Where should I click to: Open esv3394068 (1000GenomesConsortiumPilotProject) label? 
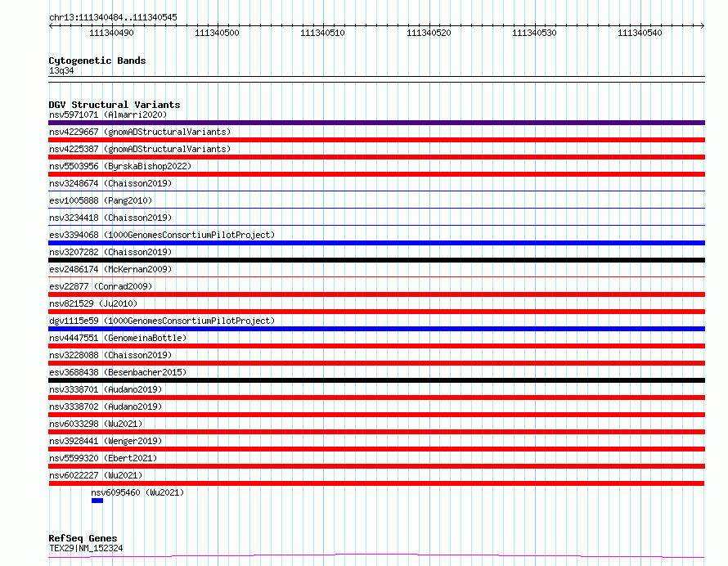point(162,235)
